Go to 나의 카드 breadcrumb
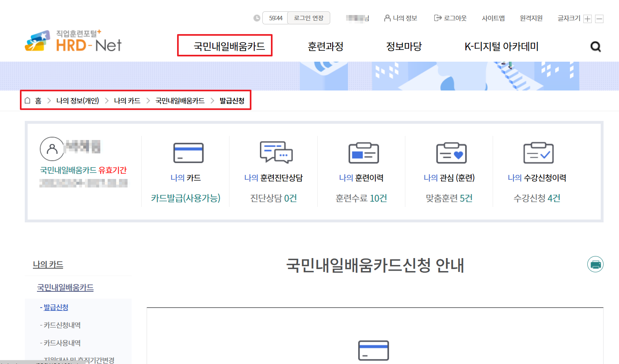This screenshot has width=619, height=364. click(127, 101)
